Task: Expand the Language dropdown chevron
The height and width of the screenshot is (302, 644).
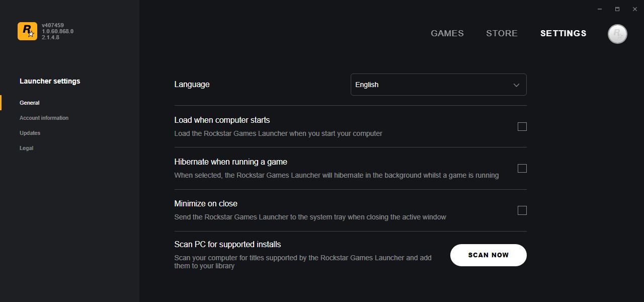Action: (516, 85)
